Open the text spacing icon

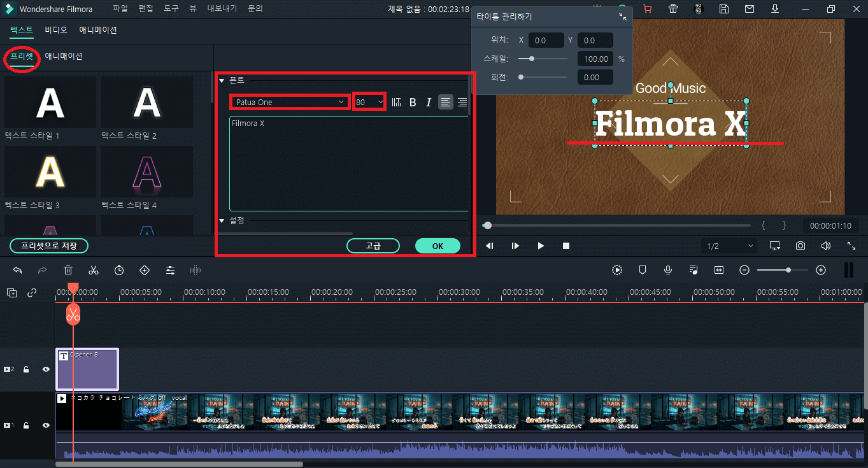pyautogui.click(x=397, y=103)
